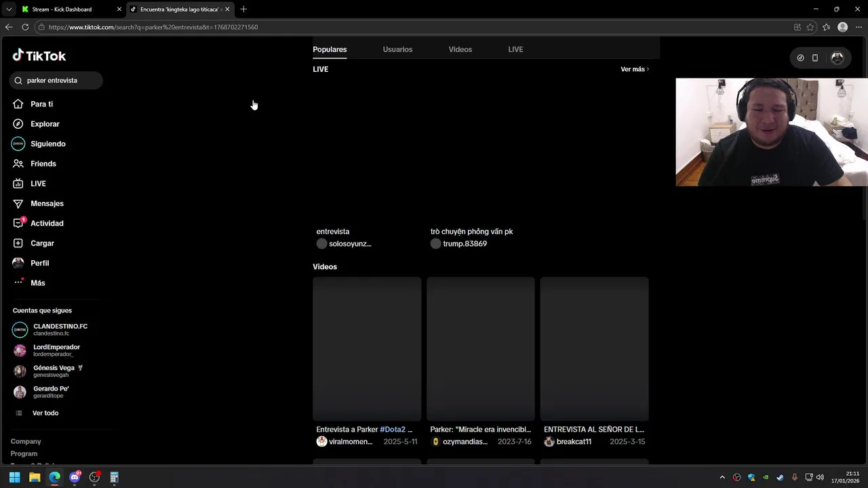Reload the page

[x=25, y=27]
